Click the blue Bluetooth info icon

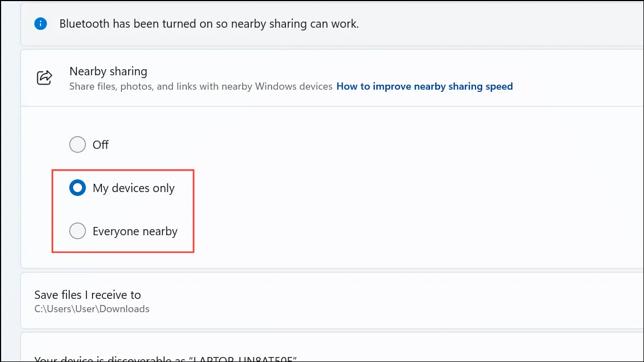pyautogui.click(x=40, y=24)
